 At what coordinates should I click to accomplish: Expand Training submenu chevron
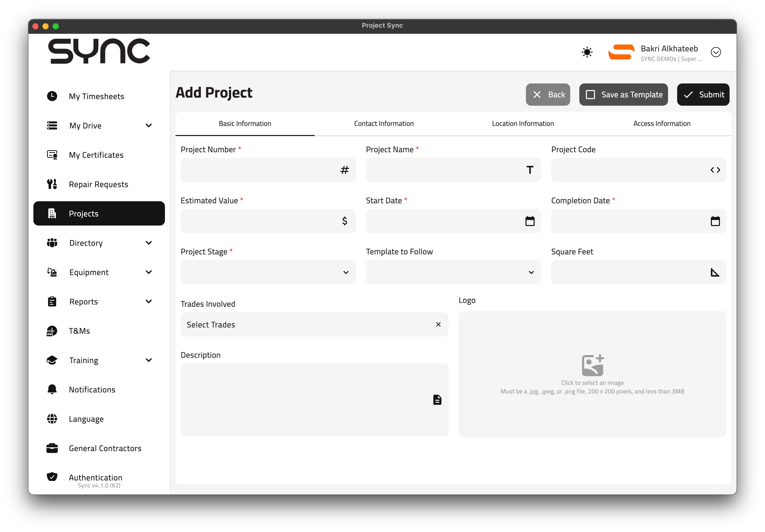[x=148, y=360]
